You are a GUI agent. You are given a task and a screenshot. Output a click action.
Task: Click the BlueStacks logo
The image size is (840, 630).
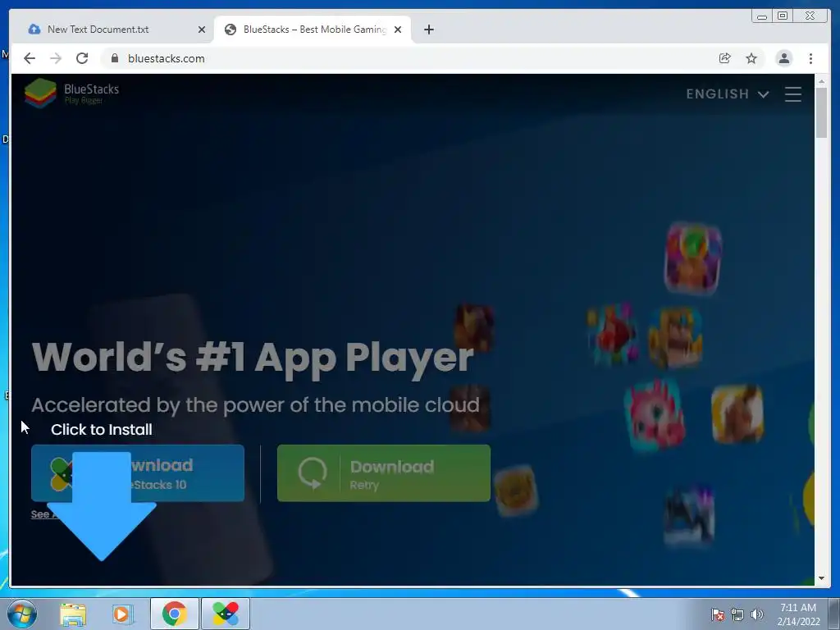click(72, 93)
